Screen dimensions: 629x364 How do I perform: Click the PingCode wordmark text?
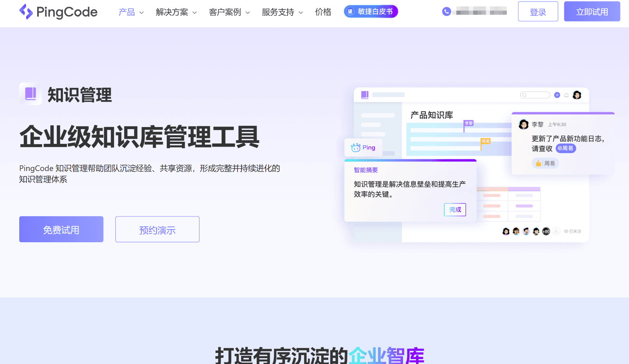67,12
